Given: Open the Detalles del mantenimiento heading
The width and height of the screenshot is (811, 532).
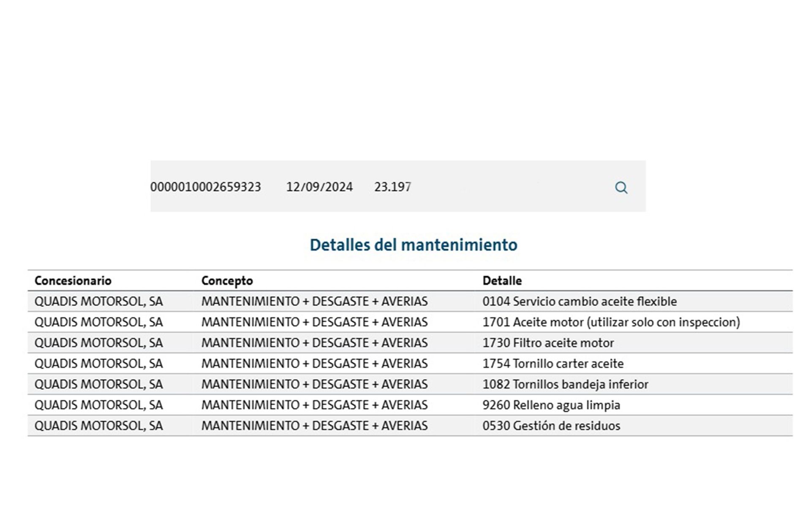Looking at the screenshot, I should (414, 245).
